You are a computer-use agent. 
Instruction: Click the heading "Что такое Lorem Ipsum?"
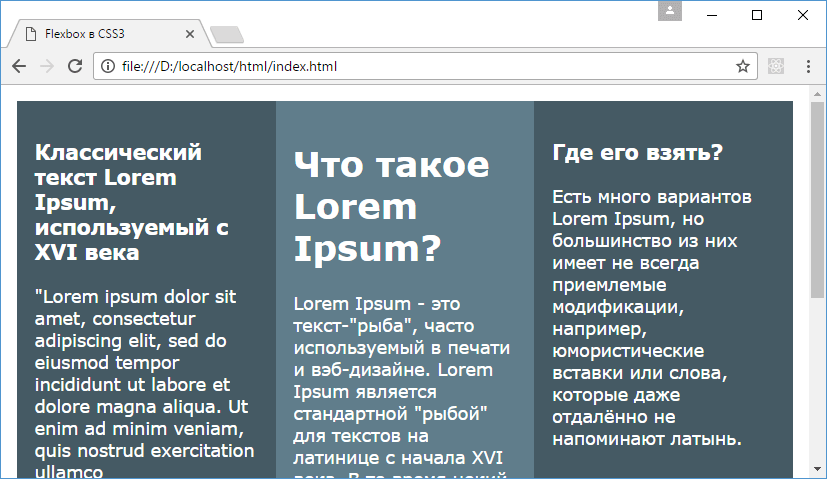[x=392, y=205]
